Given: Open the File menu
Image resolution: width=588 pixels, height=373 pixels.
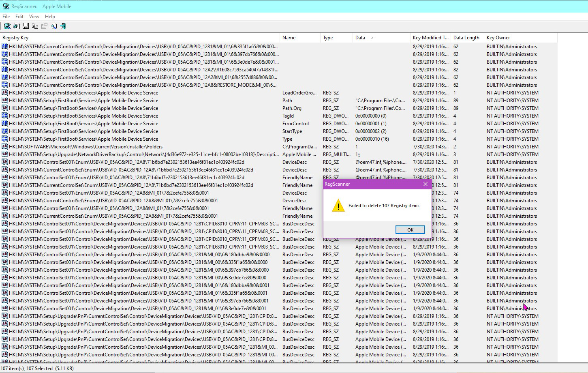Looking at the screenshot, I should click(x=6, y=17).
